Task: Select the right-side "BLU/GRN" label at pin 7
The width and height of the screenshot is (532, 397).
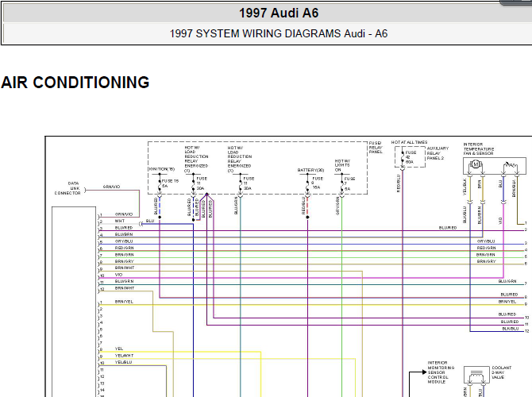Action: click(x=507, y=281)
